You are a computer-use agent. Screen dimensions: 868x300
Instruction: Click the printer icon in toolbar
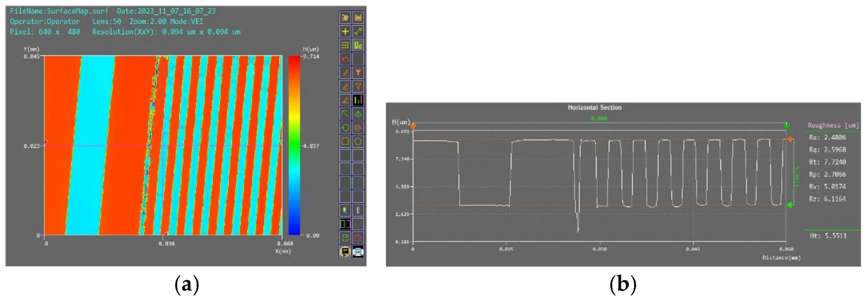coord(358,252)
